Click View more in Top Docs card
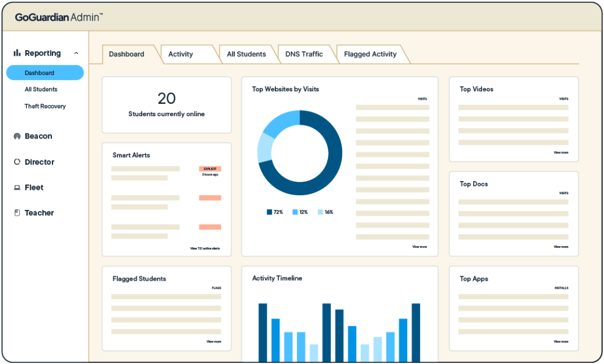The image size is (604, 364). 561,247
